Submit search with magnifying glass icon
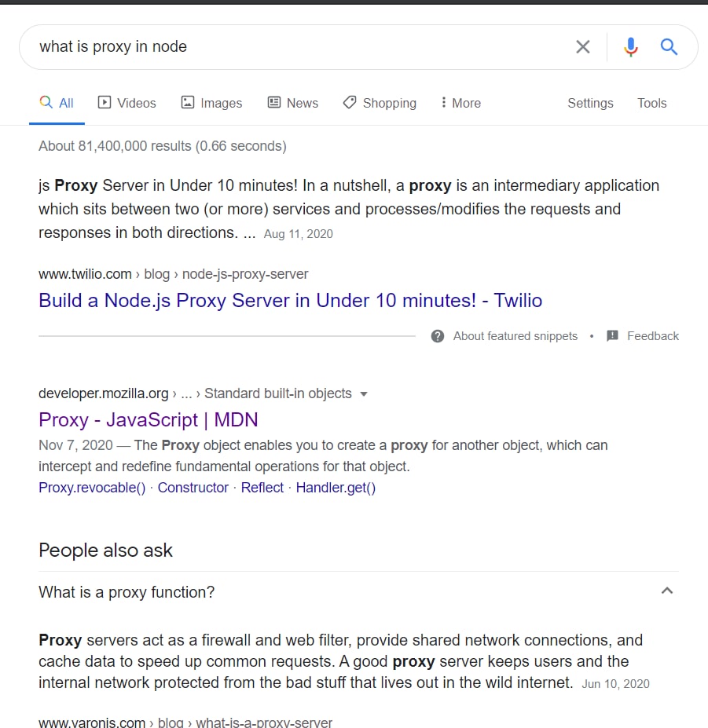The image size is (708, 728). (669, 47)
